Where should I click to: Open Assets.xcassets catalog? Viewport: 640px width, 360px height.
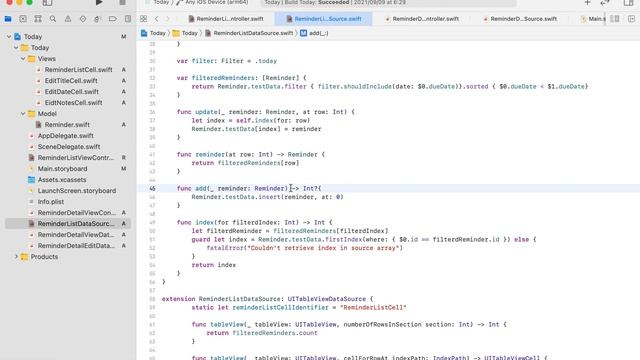tap(62, 180)
